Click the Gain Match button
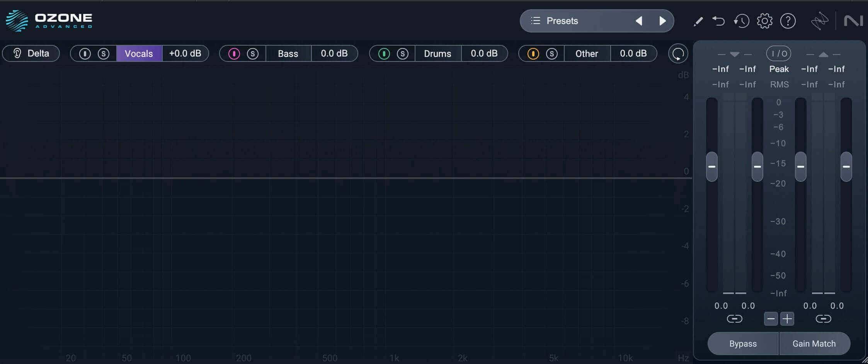This screenshot has height=364, width=868. pos(815,343)
